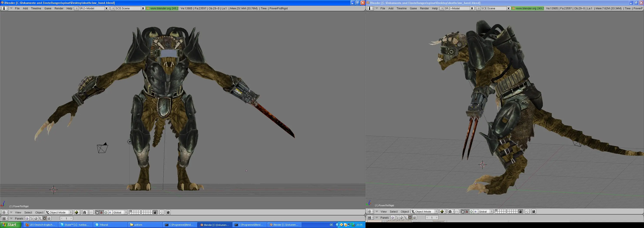Select Object context icon in left Panels bar
644x228 pixels.
pos(40,218)
